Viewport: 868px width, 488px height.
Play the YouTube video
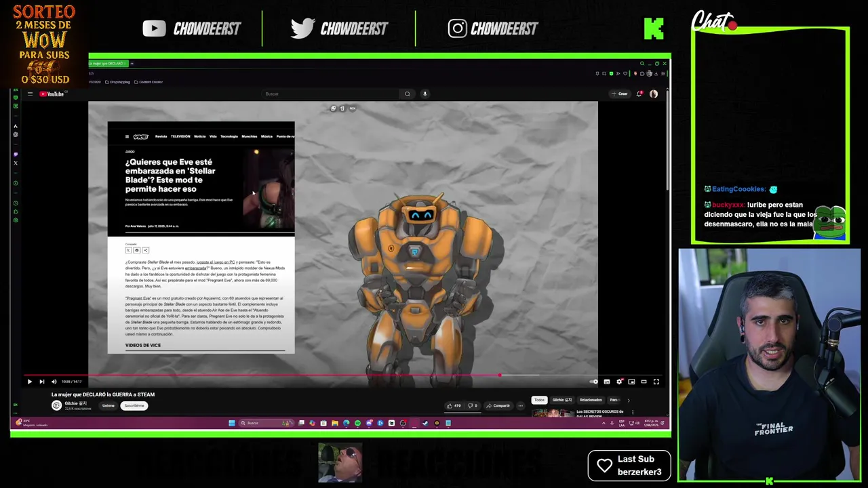click(29, 382)
